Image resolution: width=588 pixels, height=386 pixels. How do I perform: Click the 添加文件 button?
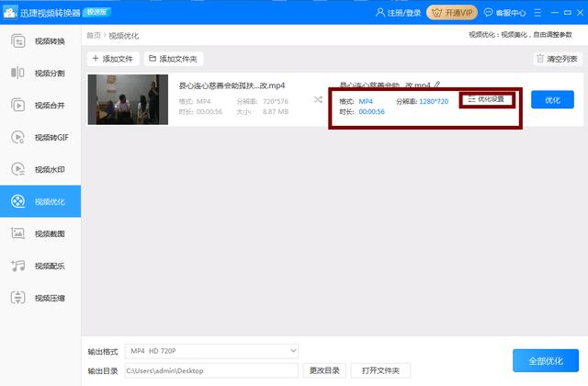(x=113, y=59)
